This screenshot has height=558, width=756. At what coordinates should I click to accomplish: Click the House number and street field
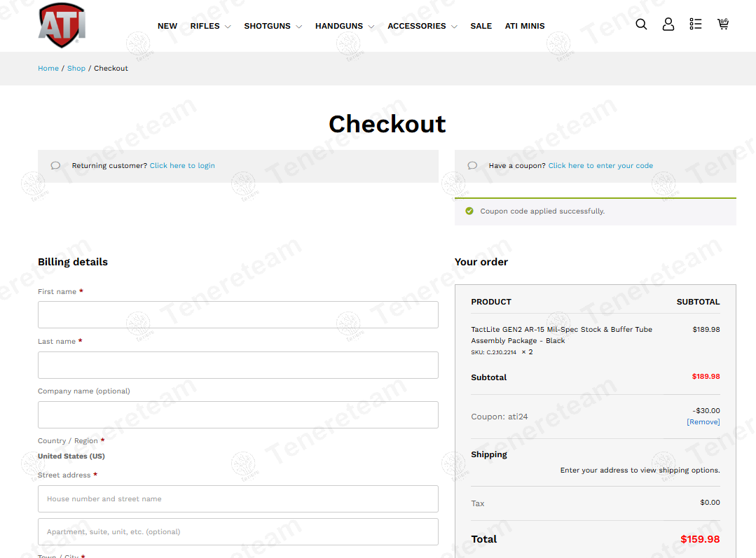[x=238, y=499]
